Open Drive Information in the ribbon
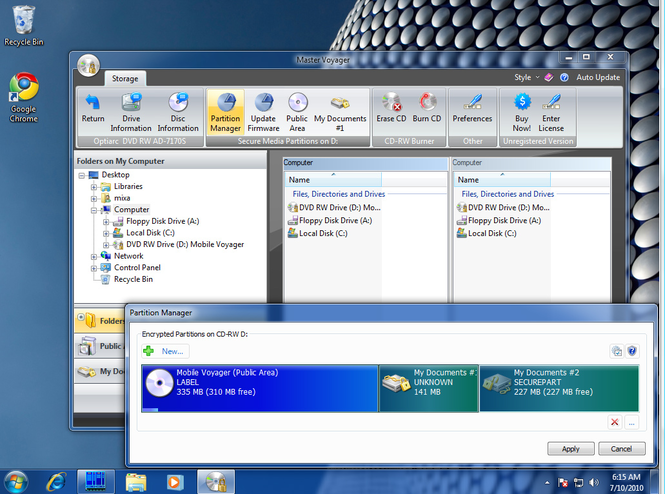The height and width of the screenshot is (494, 665). coord(131,112)
